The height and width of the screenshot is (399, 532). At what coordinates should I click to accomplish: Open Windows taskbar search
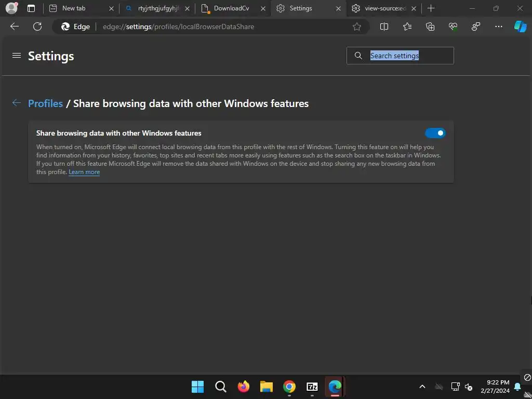(x=220, y=387)
